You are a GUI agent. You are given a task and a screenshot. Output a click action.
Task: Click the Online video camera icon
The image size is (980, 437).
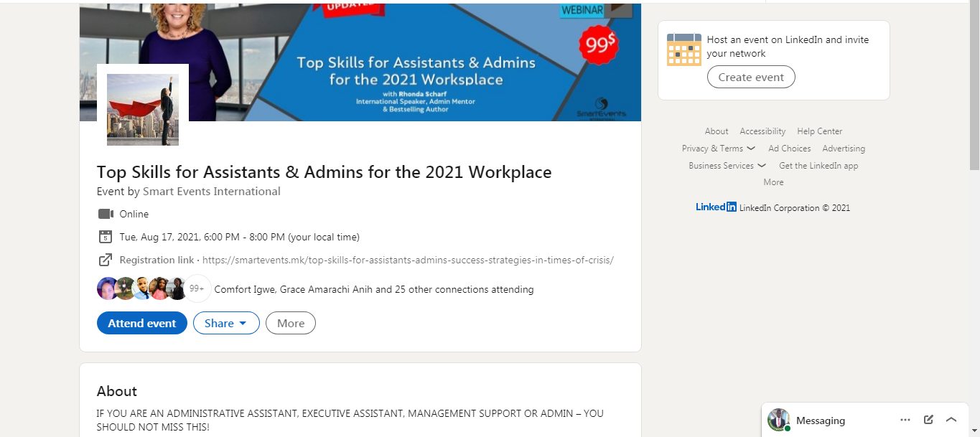click(x=106, y=214)
